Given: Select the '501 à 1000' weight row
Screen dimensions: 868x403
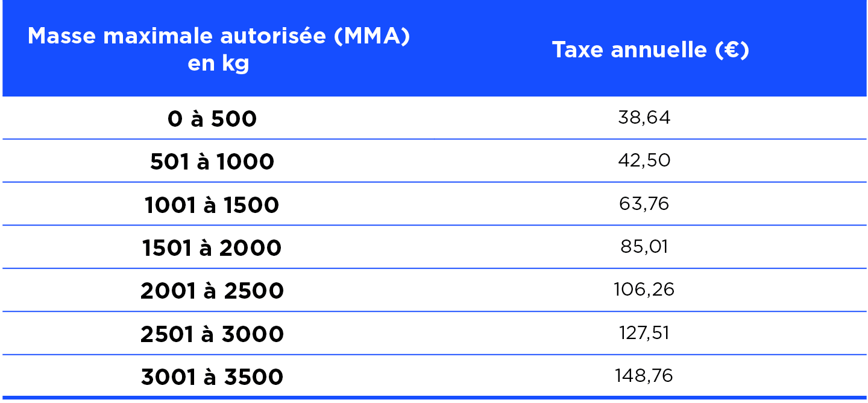Looking at the screenshot, I should (x=212, y=162).
